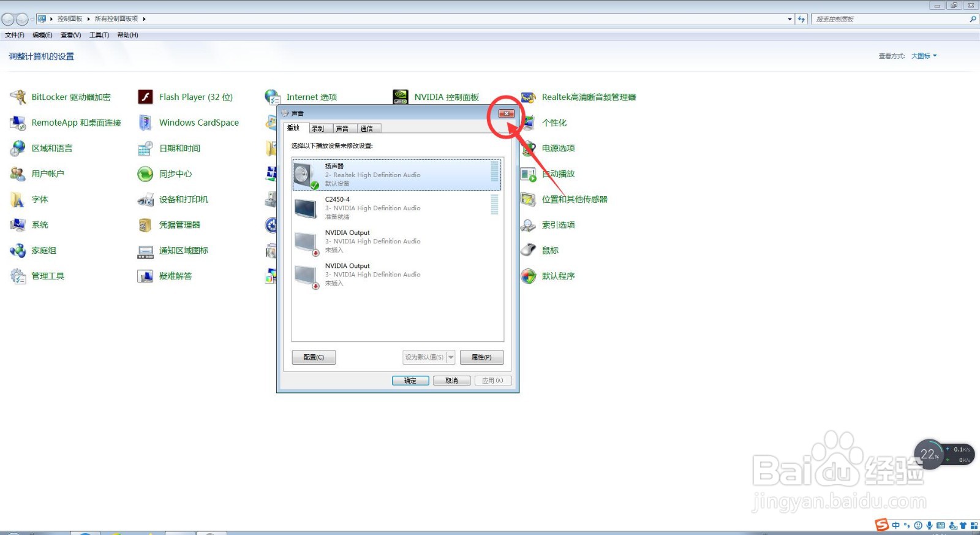The image size is (980, 535).
Task: Click the 应用(A) button
Action: pyautogui.click(x=492, y=381)
